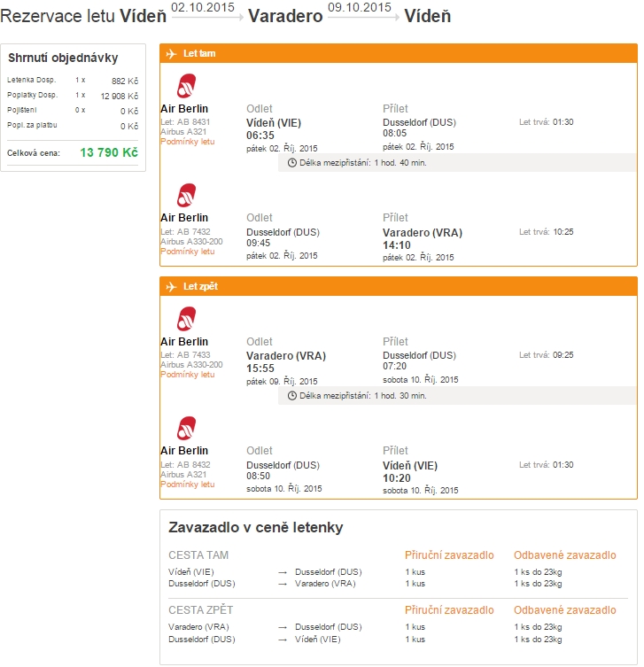Viewport: 644px width, 667px height.
Task: Click arrival time 08:05 at Dusseldorf
Action: coord(395,133)
